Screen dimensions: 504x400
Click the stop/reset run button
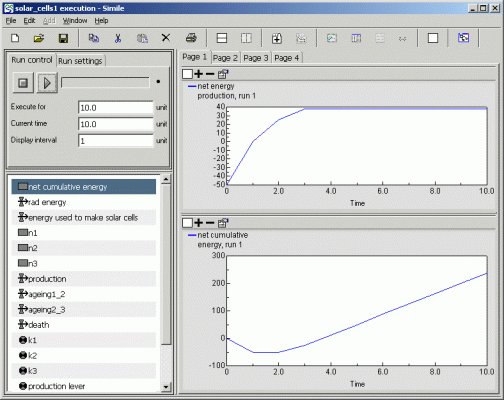(23, 83)
